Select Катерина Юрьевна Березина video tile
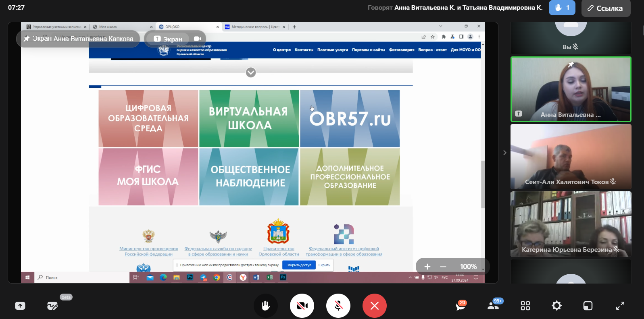644x319 pixels. click(x=571, y=224)
